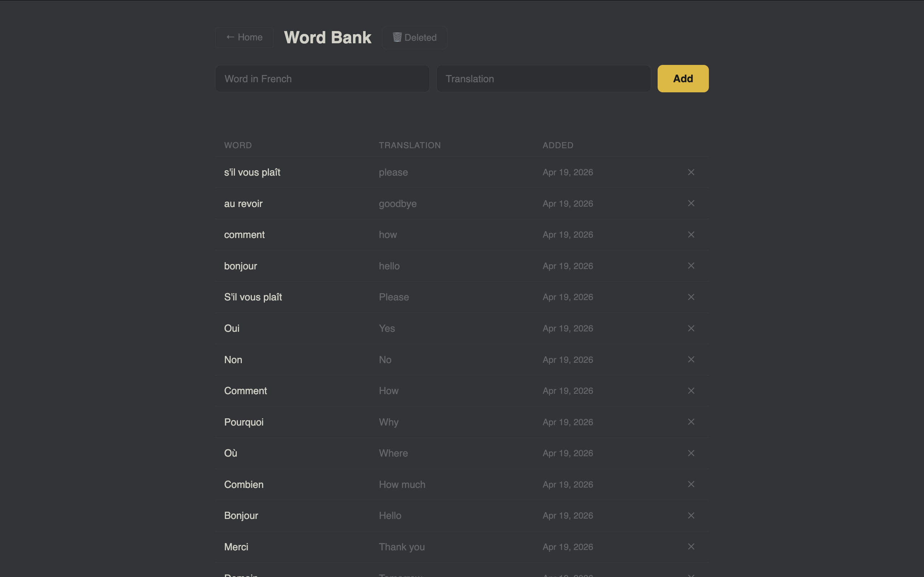Delete lowercase "comment" how entry
This screenshot has height=577, width=924.
(691, 235)
